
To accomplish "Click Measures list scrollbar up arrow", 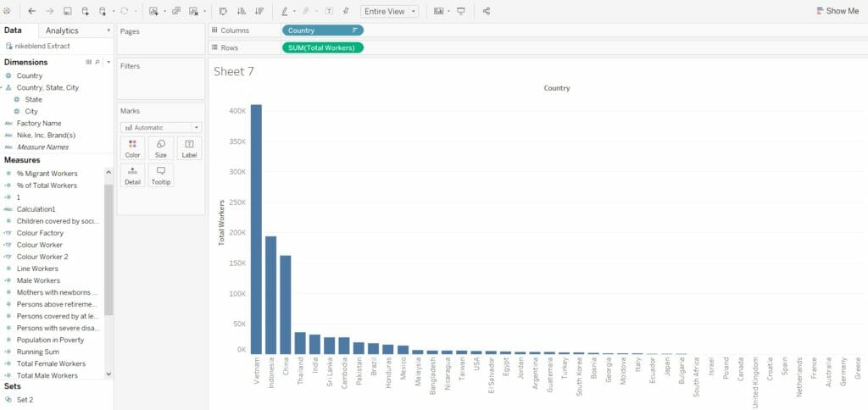I will point(108,173).
